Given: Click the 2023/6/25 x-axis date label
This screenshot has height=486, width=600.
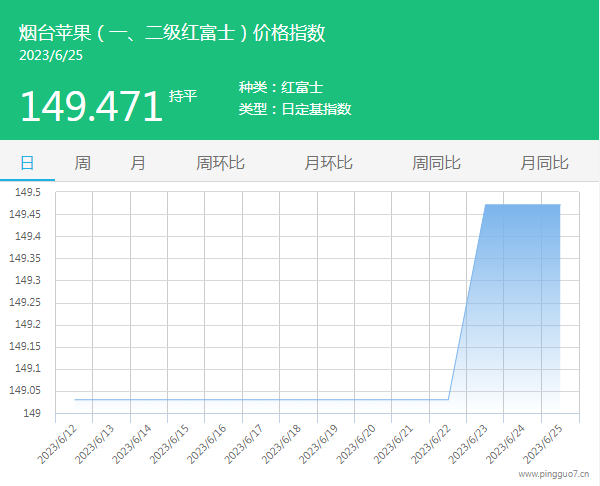Looking at the screenshot, I should click(543, 443).
